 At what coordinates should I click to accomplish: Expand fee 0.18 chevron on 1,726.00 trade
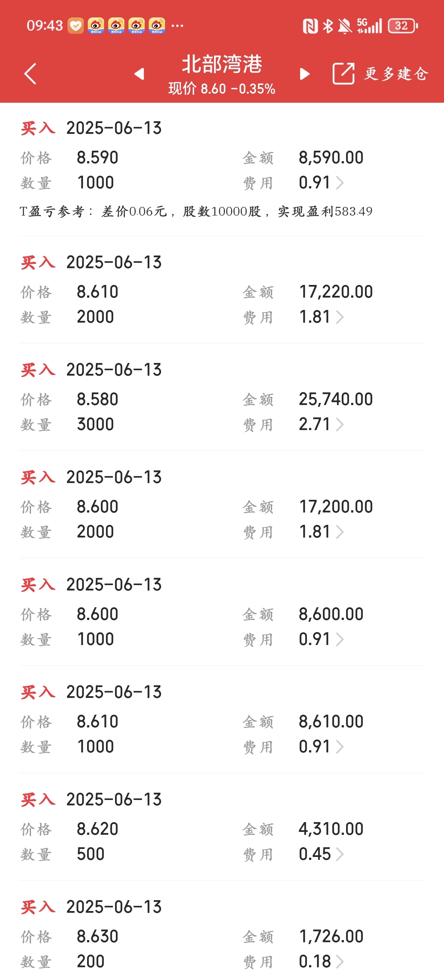tap(340, 962)
